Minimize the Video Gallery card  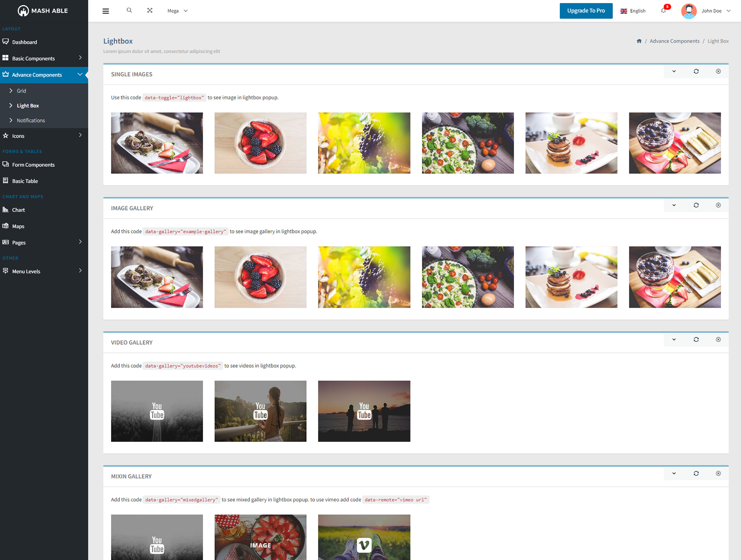[x=674, y=339]
